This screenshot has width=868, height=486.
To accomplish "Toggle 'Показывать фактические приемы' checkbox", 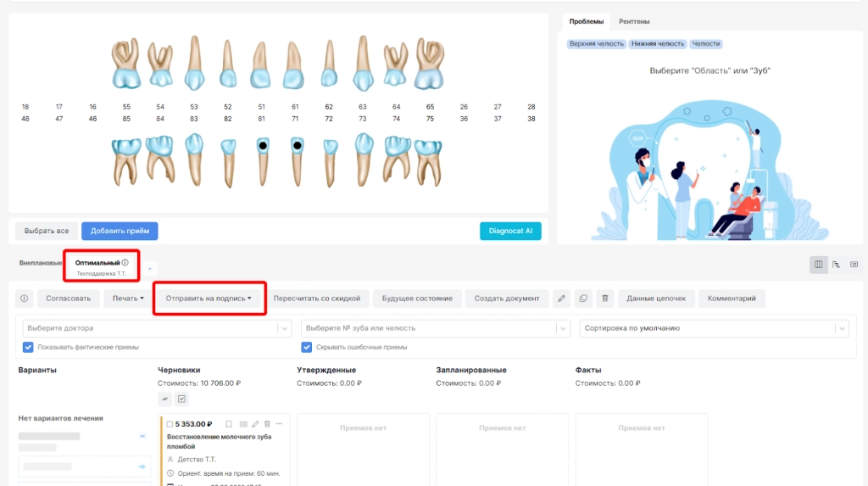I will tap(29, 347).
